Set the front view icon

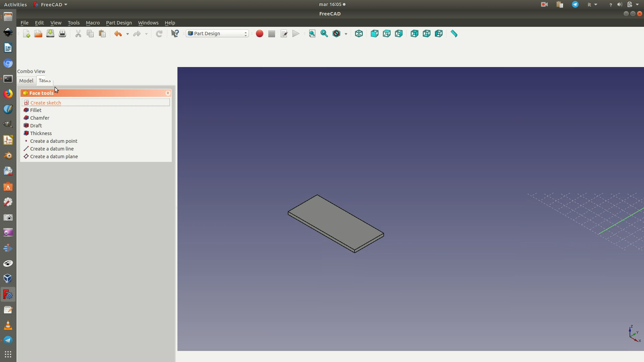pyautogui.click(x=374, y=34)
